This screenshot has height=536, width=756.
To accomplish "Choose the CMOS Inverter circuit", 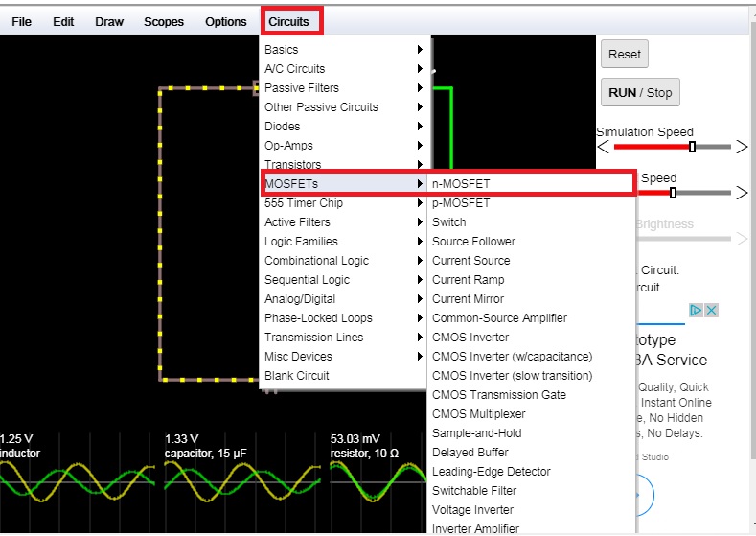I will [x=470, y=338].
